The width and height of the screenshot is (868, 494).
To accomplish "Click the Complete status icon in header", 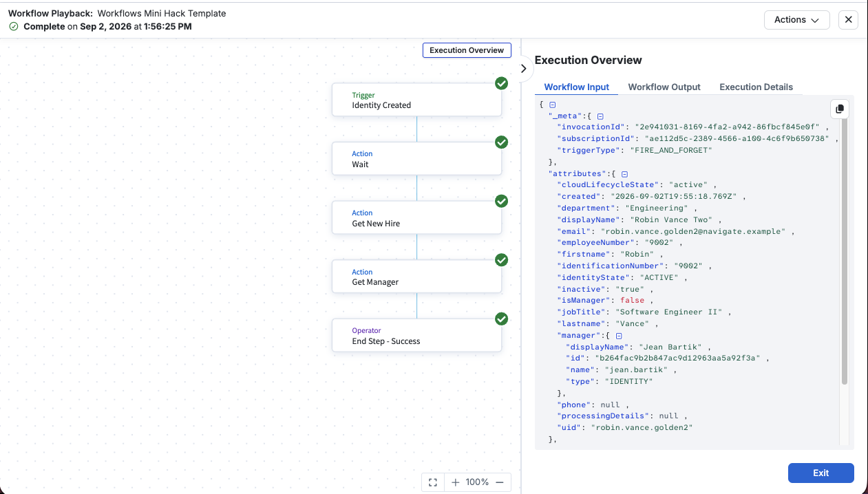I will 14,27.
